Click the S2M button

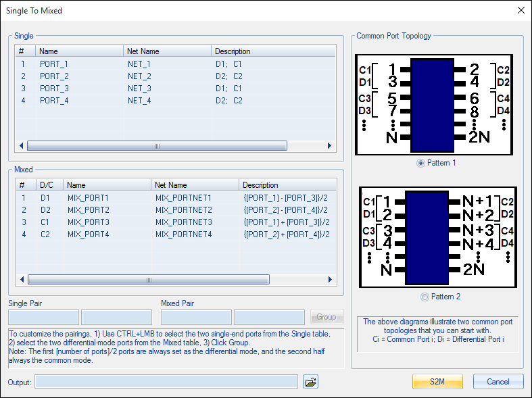(437, 382)
